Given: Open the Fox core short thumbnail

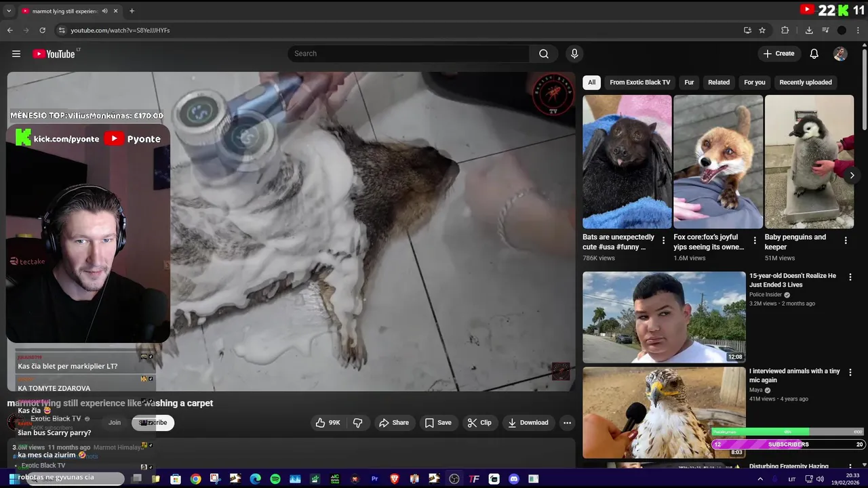Looking at the screenshot, I should (x=718, y=161).
